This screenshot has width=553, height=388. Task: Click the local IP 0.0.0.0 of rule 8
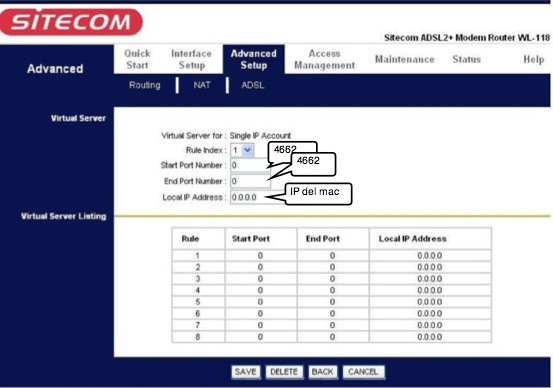click(430, 337)
